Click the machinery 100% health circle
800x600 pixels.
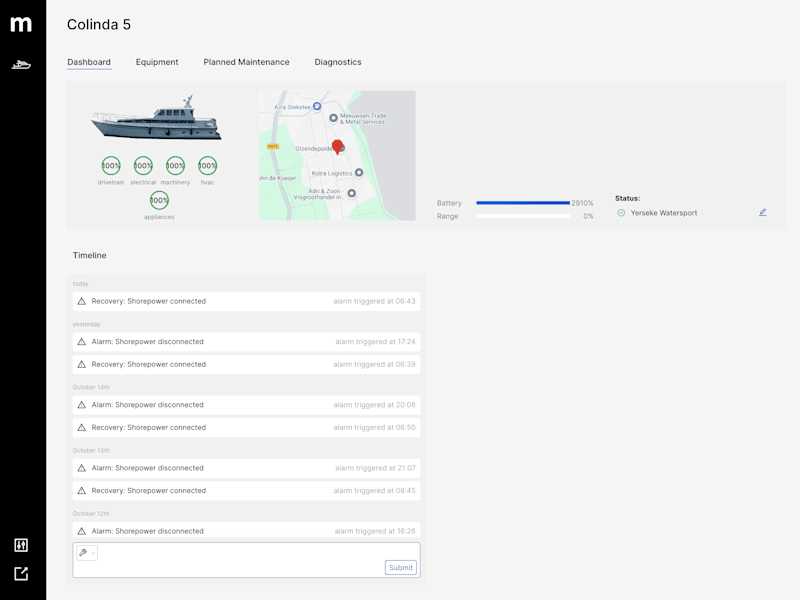175,165
